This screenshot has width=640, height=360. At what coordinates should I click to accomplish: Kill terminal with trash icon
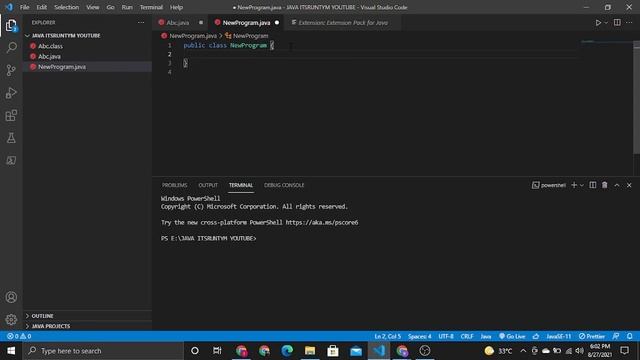604,185
